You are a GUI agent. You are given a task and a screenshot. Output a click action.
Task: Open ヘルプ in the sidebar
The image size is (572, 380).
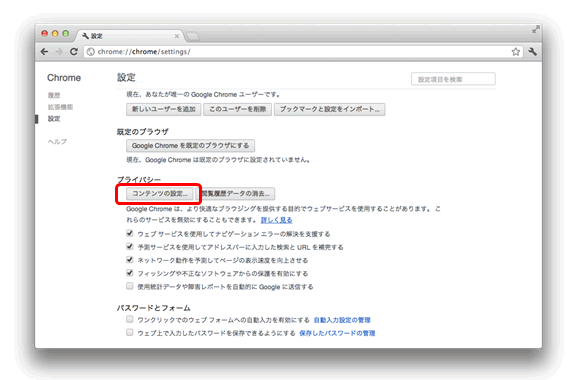pyautogui.click(x=57, y=142)
